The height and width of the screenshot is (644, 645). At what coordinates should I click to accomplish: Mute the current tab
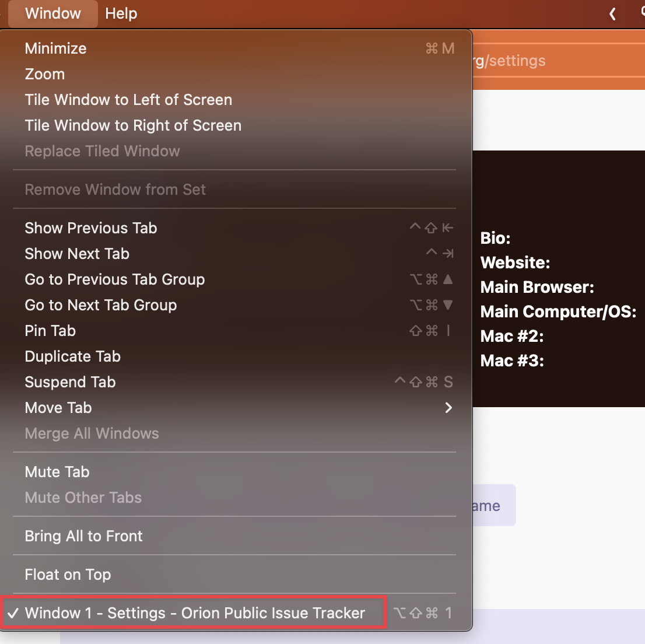pos(57,472)
